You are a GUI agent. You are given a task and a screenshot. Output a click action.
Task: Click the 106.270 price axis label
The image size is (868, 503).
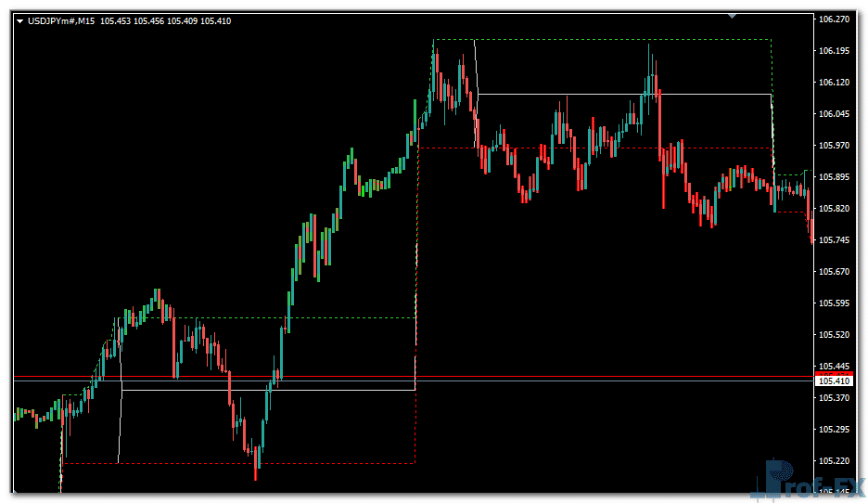click(x=835, y=19)
